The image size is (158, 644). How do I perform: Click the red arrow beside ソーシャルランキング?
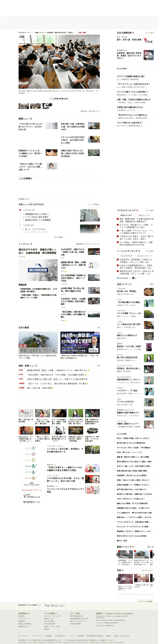tap(139, 251)
